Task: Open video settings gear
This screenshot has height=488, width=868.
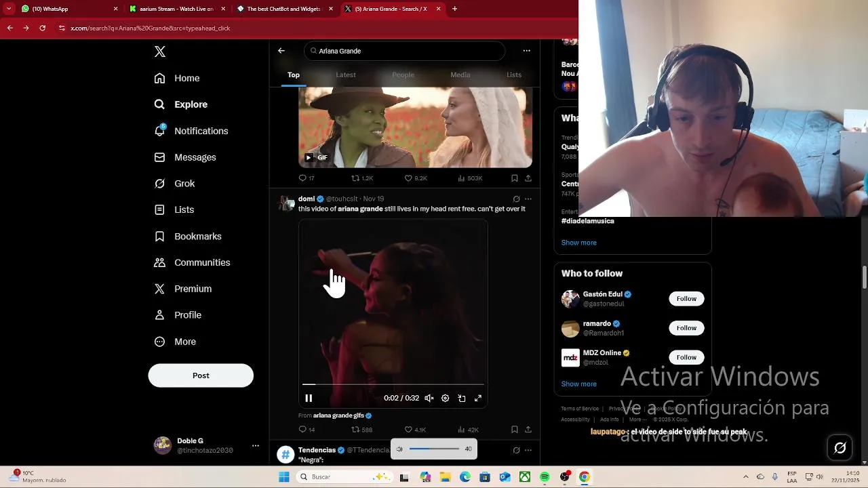Action: coord(446,399)
